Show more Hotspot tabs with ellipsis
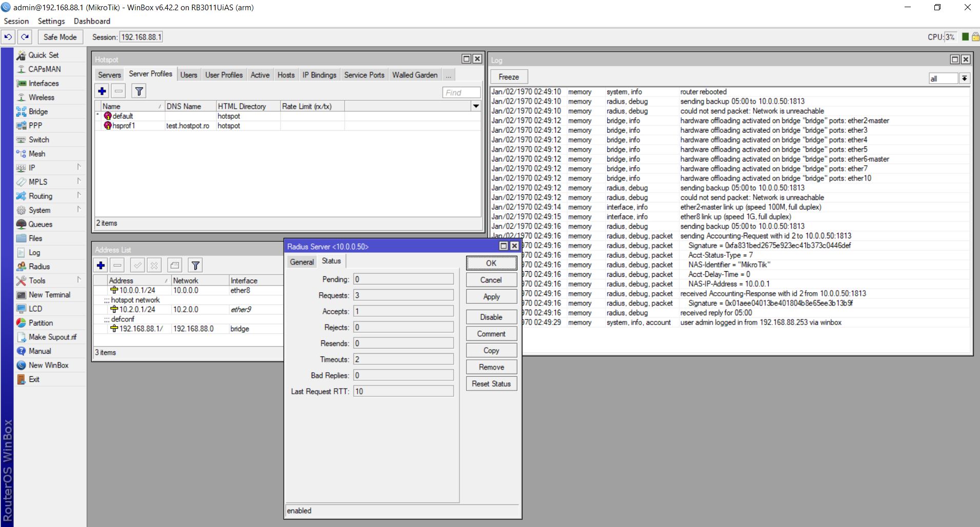The image size is (980, 527). click(x=448, y=75)
